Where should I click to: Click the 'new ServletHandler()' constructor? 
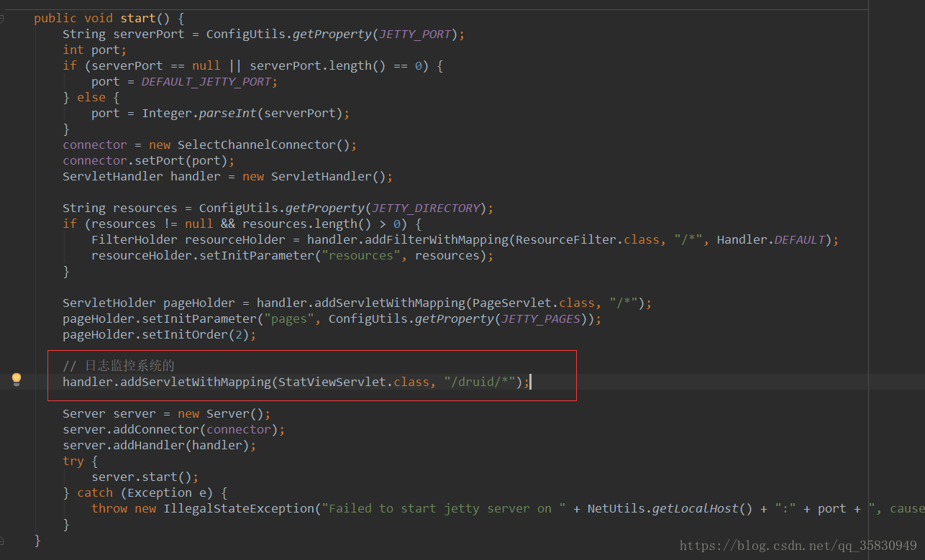314,176
